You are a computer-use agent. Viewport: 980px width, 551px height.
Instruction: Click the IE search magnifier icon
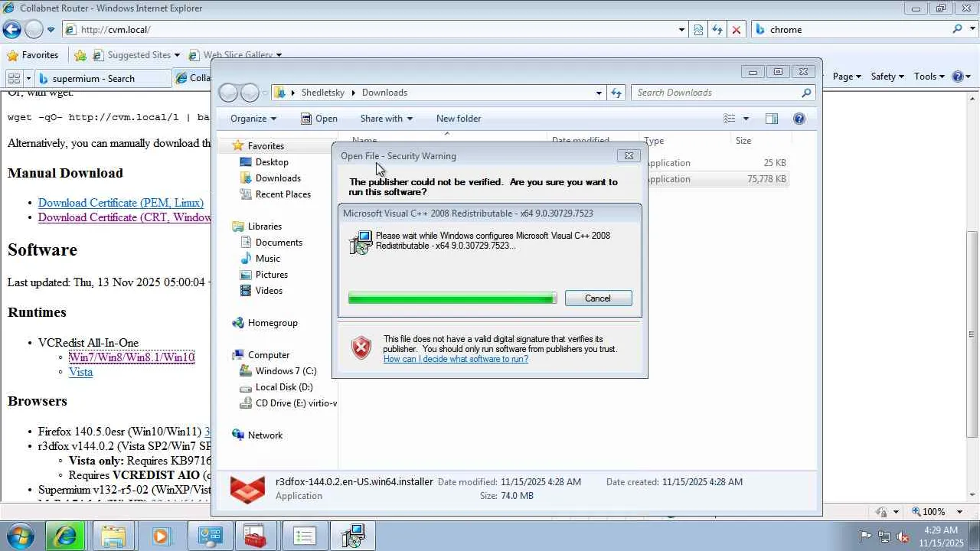(958, 29)
